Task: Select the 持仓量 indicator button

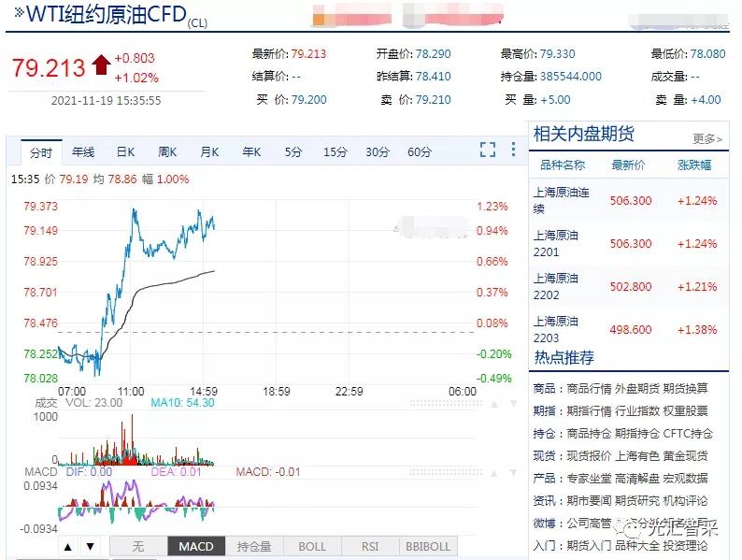Action: [254, 546]
